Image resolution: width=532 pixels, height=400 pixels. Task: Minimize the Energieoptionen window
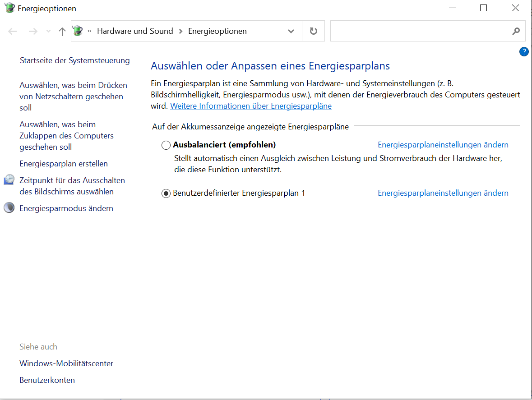tap(452, 8)
